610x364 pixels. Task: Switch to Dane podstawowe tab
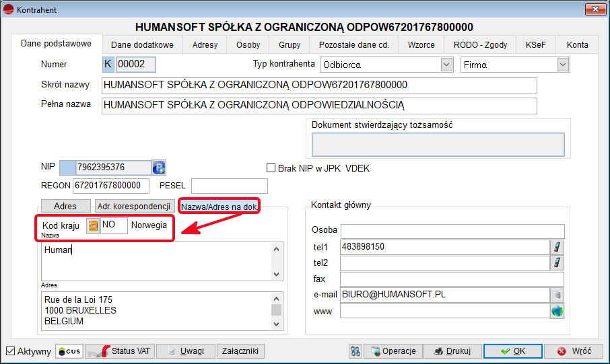coord(57,44)
